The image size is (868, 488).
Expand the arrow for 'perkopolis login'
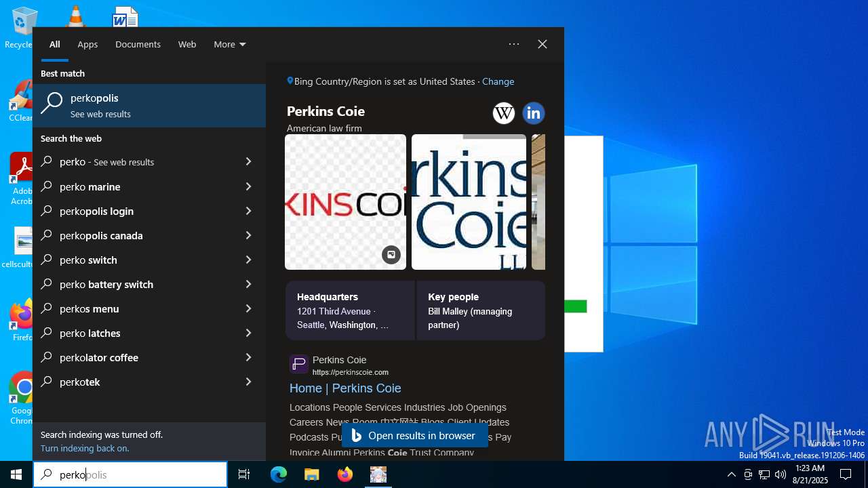coord(248,211)
